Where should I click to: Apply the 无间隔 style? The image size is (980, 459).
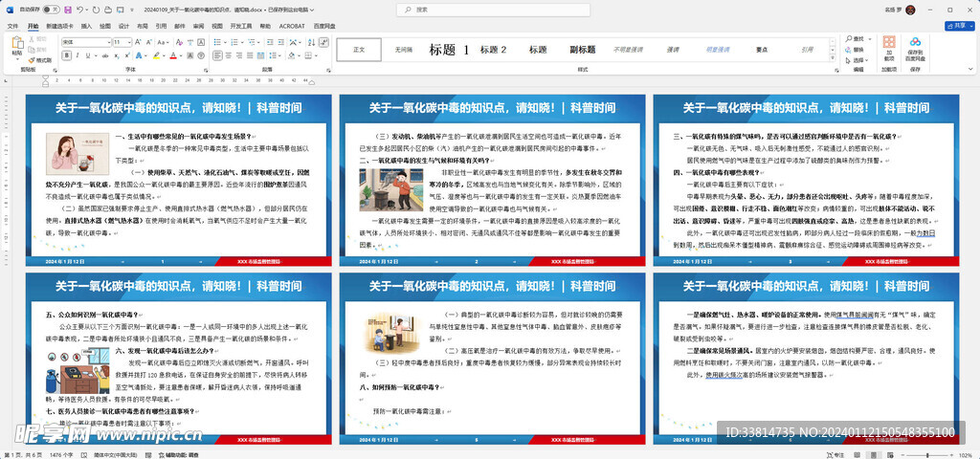[x=403, y=50]
